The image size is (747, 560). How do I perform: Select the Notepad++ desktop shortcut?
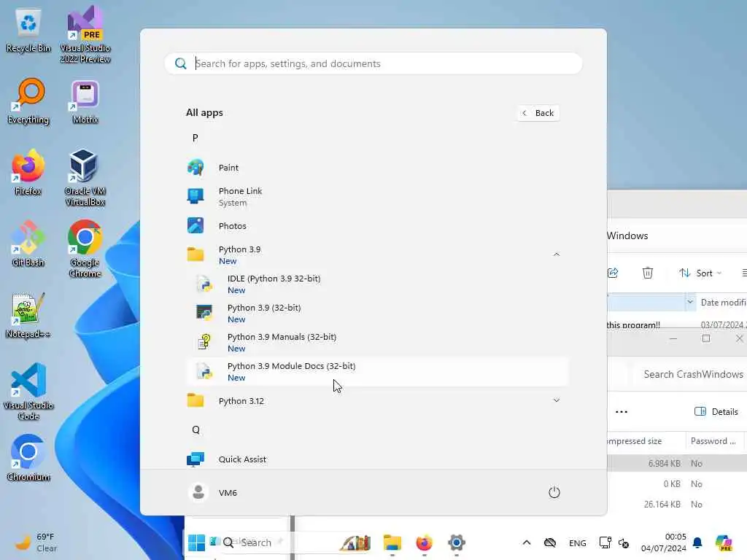[28, 315]
